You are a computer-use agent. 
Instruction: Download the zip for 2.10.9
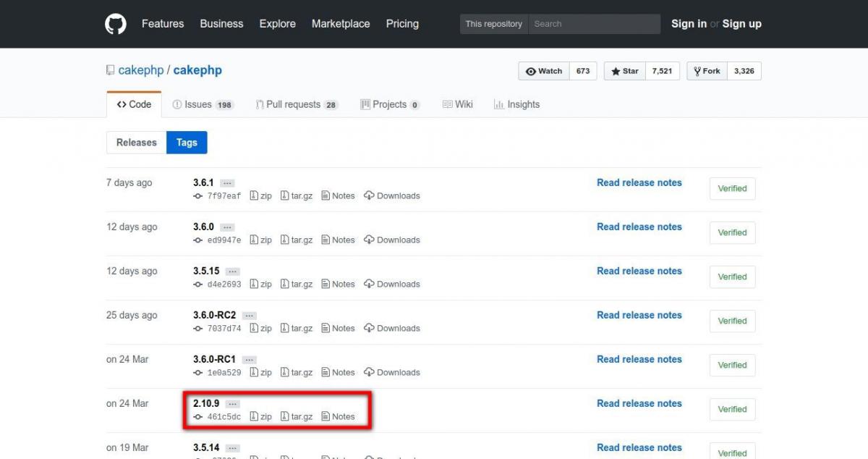(261, 417)
